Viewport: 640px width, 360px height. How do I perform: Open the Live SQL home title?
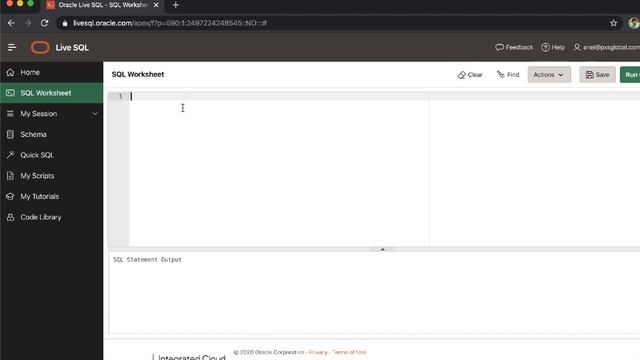coord(72,48)
